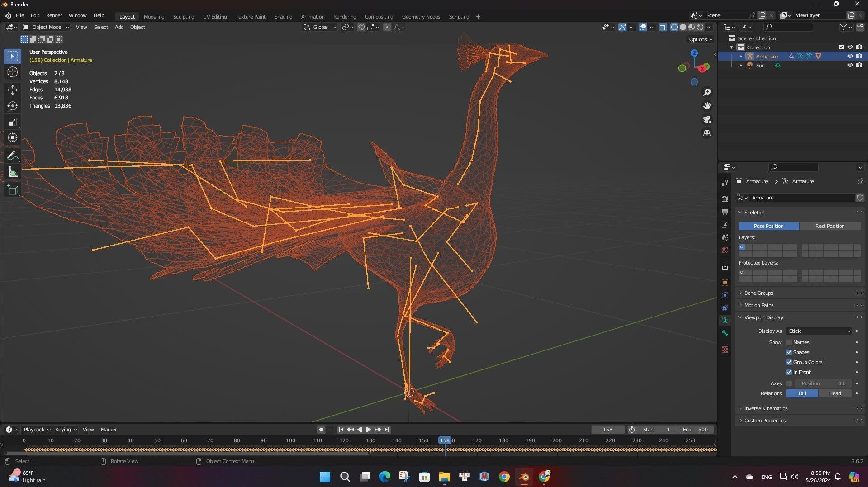Image resolution: width=868 pixels, height=487 pixels.
Task: Uncheck the Shapes checkbox
Action: tap(789, 352)
